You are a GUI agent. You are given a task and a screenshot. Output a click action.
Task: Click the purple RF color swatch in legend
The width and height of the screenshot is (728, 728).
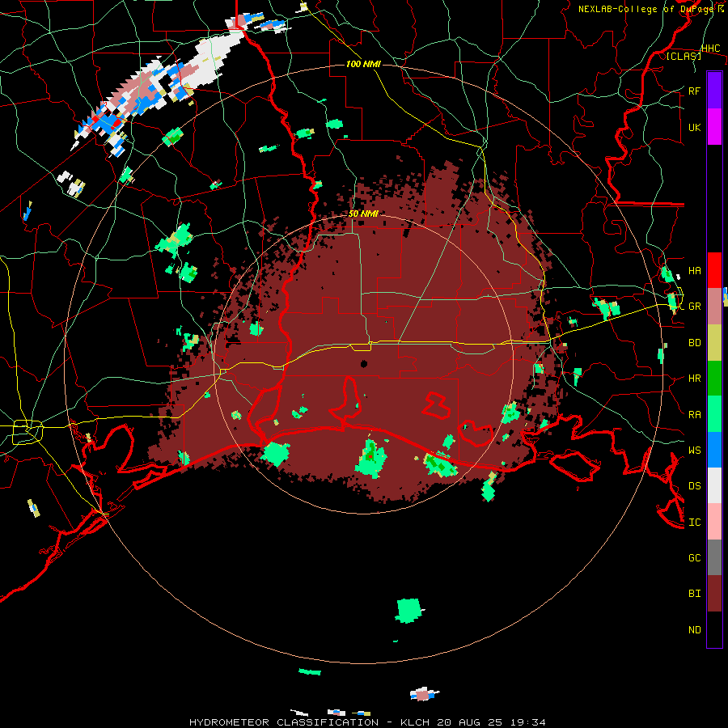(x=714, y=91)
